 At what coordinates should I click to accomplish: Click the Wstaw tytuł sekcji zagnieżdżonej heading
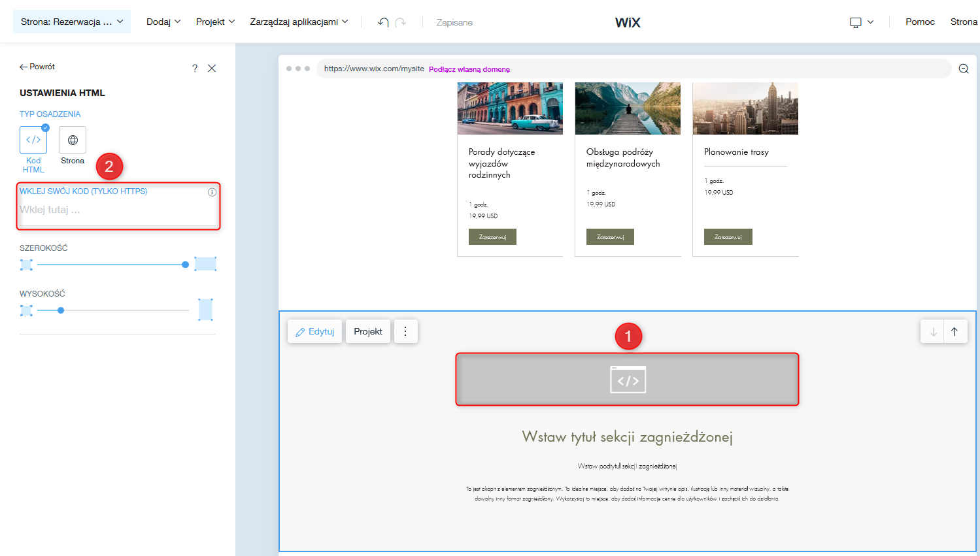click(628, 436)
